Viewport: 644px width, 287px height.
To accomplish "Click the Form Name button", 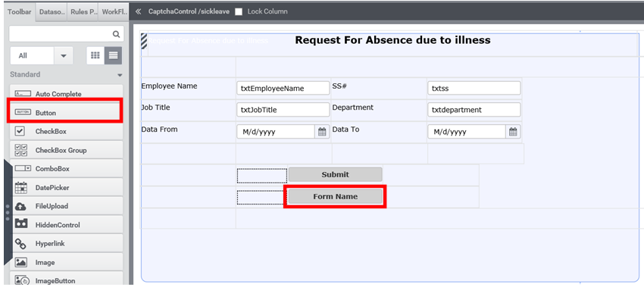I will tap(335, 197).
